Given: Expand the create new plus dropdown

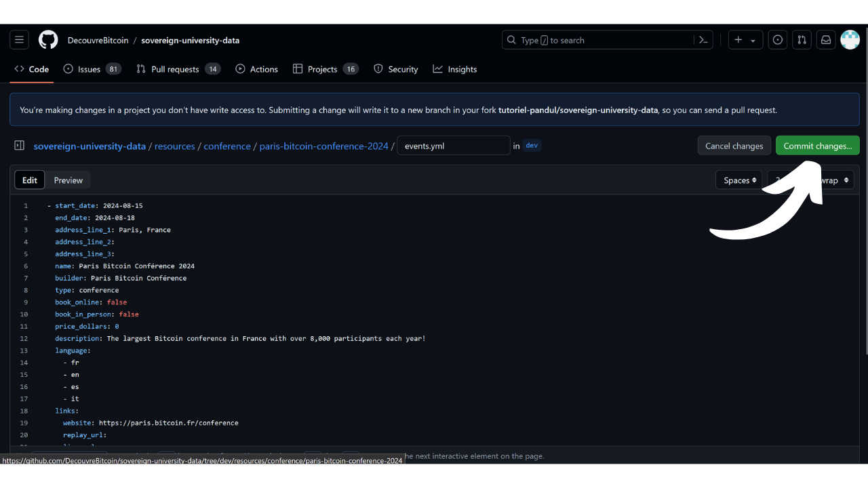Looking at the screenshot, I should 745,40.
